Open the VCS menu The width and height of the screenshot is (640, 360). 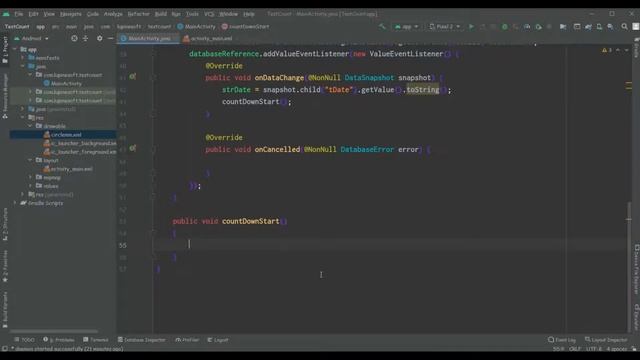coord(209,14)
